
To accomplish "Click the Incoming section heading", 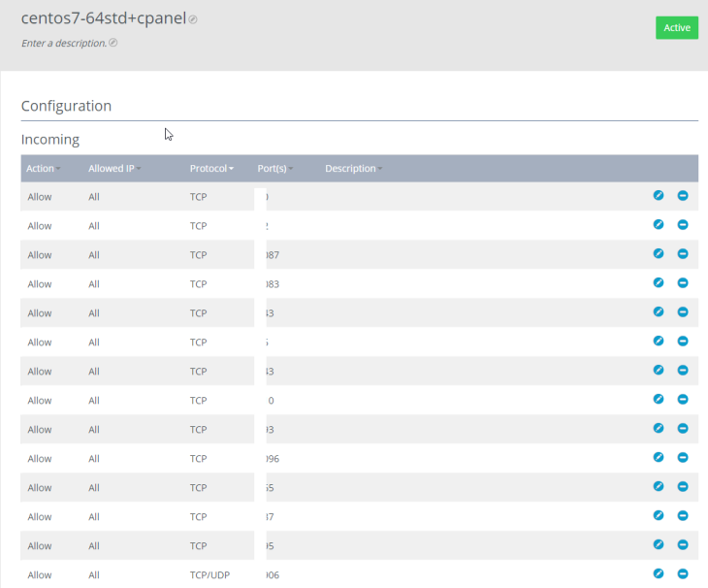I will click(x=50, y=140).
